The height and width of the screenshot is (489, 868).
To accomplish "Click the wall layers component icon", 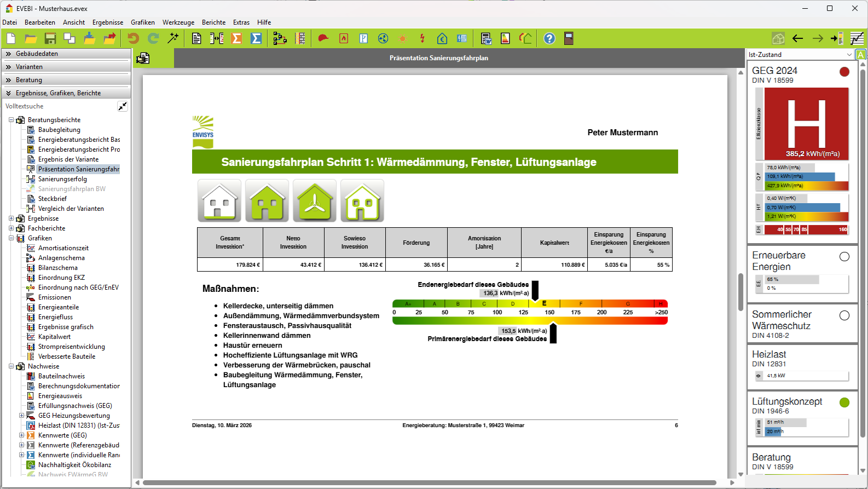I will pos(300,38).
